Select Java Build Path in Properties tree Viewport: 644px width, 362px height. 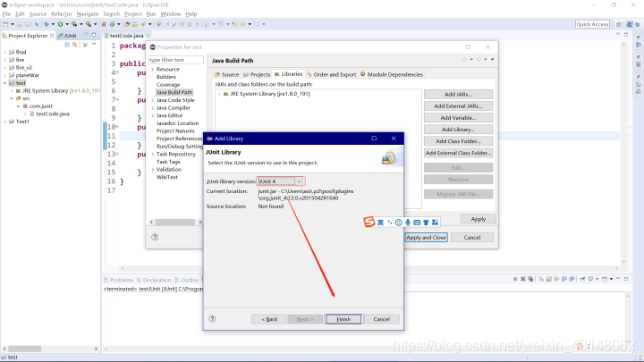pos(174,92)
